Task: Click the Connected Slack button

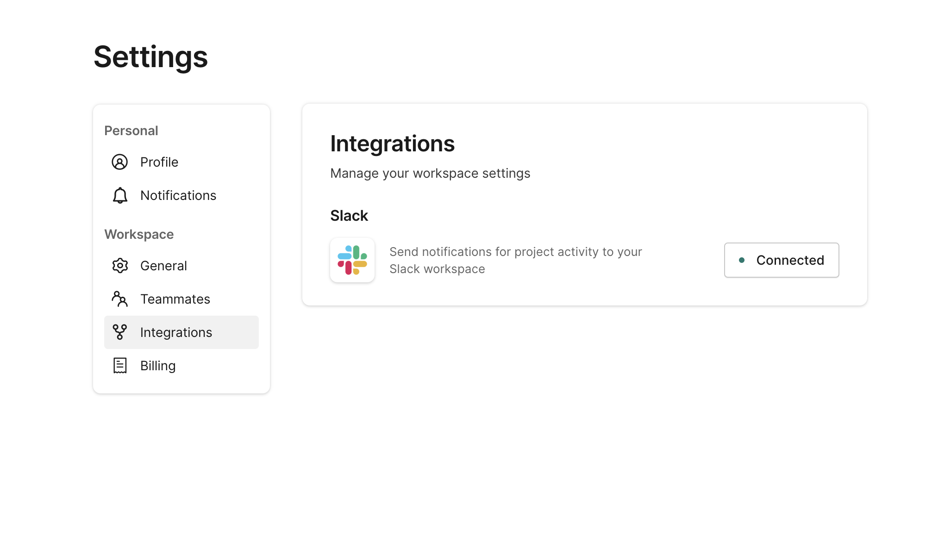Action: coord(782,260)
